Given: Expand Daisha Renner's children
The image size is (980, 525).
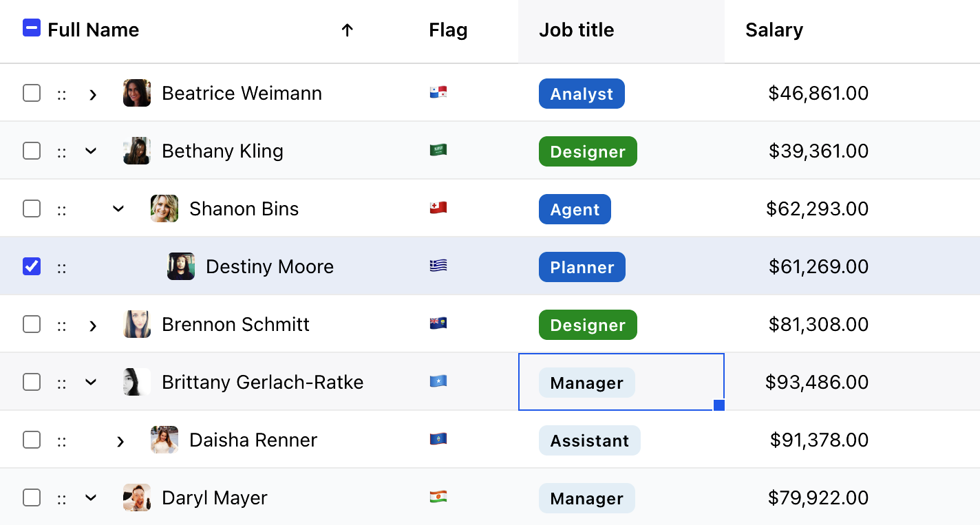Looking at the screenshot, I should click(121, 440).
